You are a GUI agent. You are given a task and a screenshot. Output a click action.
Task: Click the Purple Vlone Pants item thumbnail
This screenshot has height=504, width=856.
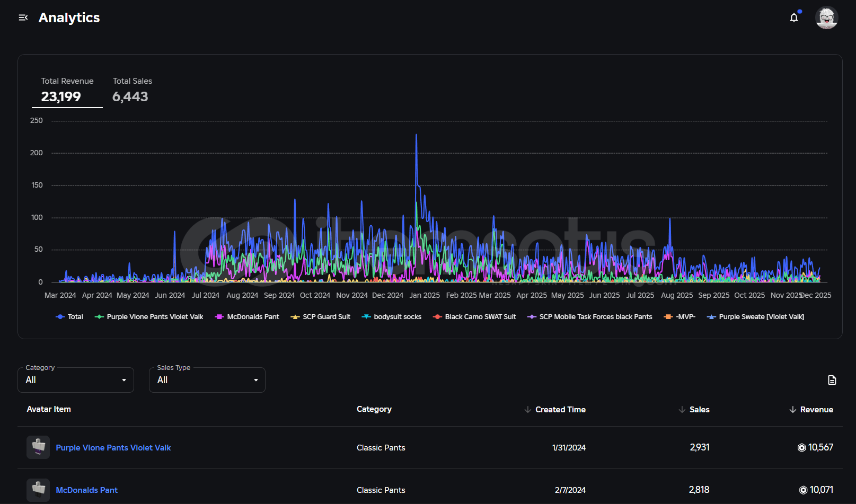coord(38,447)
